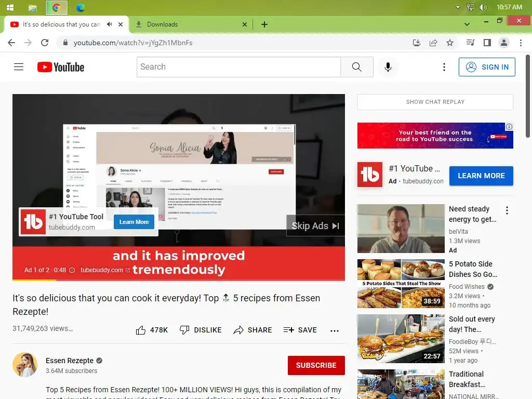This screenshot has height=399, width=532.
Task: Close the YouTube video tab
Action: pyautogui.click(x=121, y=24)
